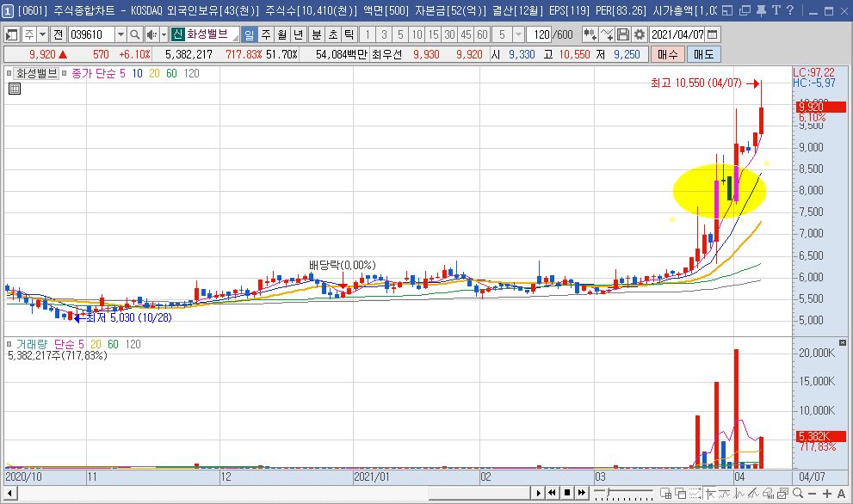Click the speaker sound icon

click(151, 34)
